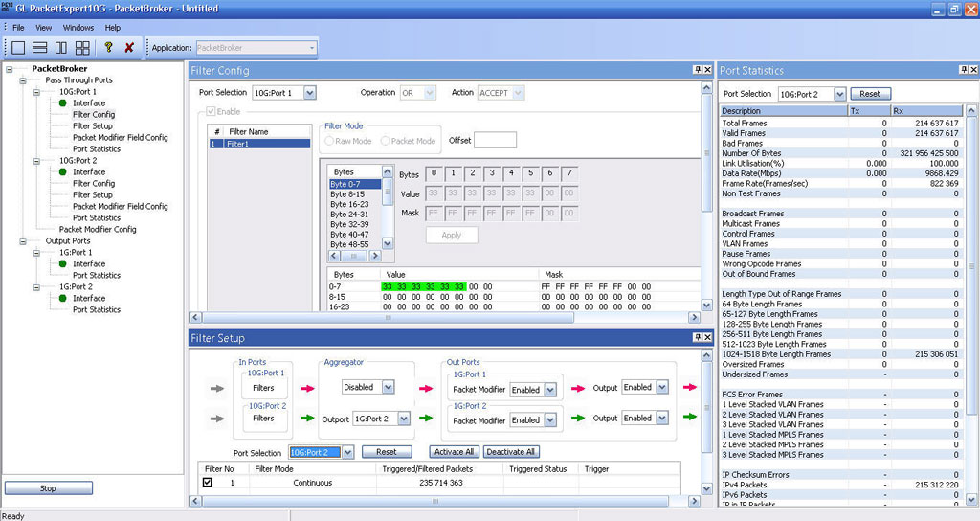The height and width of the screenshot is (521, 980).
Task: Open the Outport 1G:Port 2 dropdown
Action: [404, 419]
